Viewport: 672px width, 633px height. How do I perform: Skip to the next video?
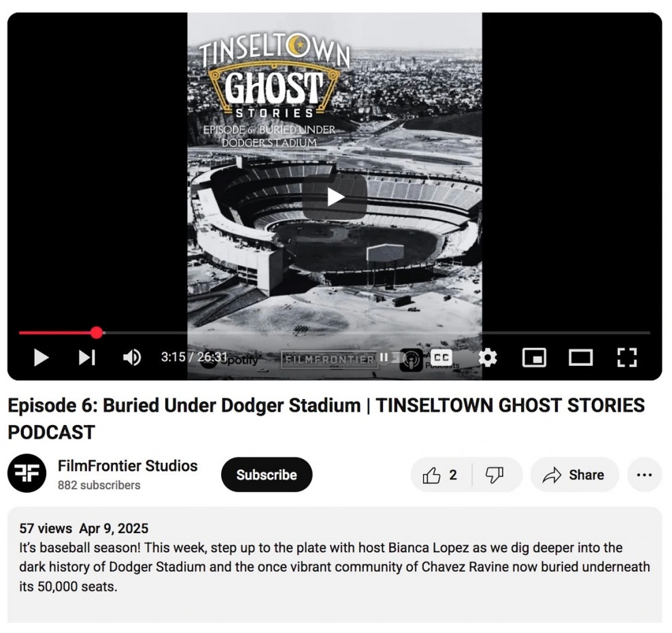coord(87,358)
